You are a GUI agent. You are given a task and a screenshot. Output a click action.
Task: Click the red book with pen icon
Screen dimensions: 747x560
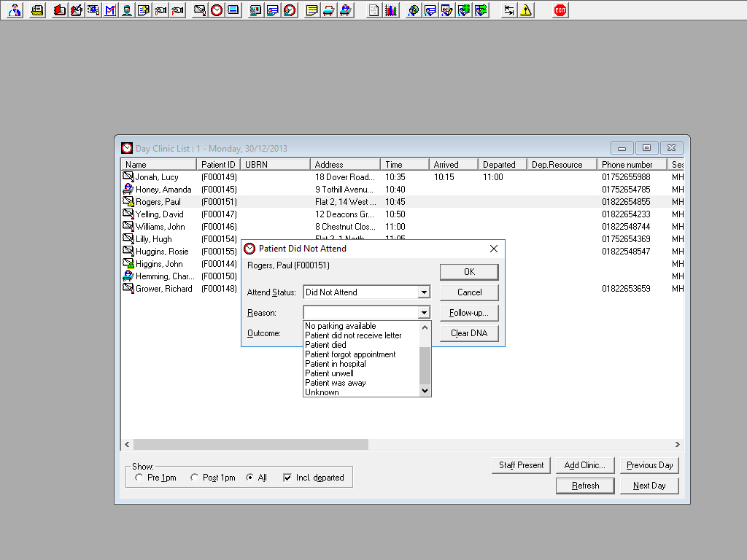coord(76,10)
